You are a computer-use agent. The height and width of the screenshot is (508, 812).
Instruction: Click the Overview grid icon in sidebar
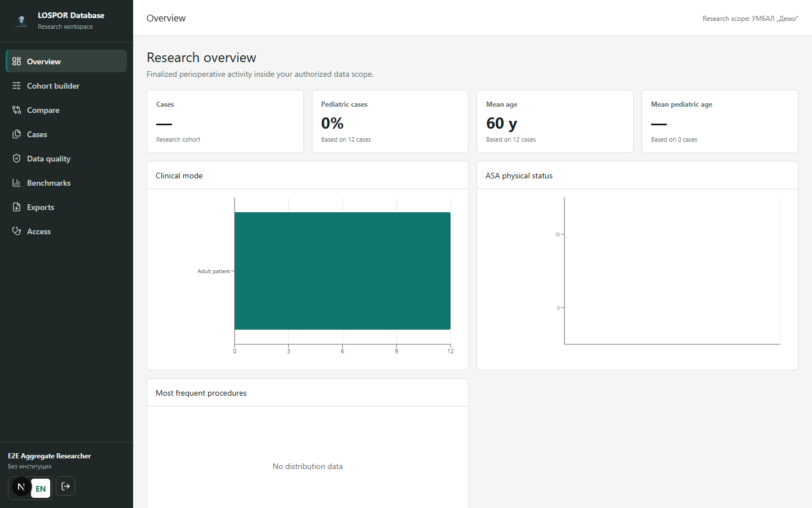pyautogui.click(x=17, y=62)
